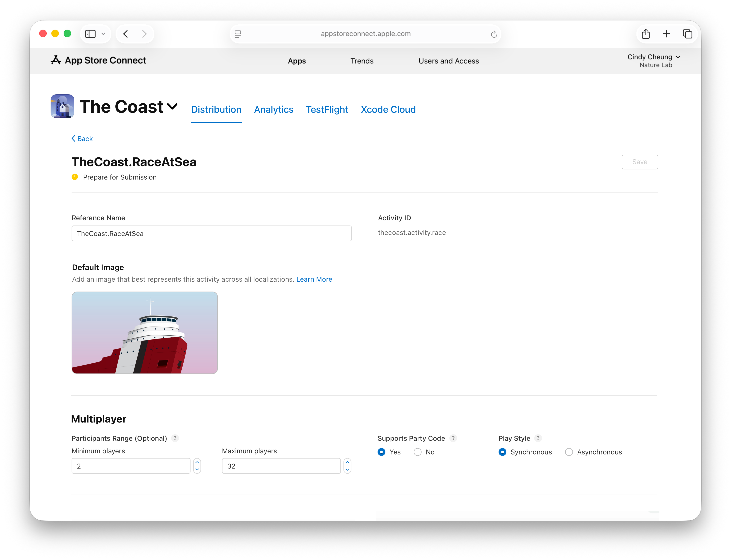The height and width of the screenshot is (560, 731).
Task: Click the Learn More link
Action: 314,279
